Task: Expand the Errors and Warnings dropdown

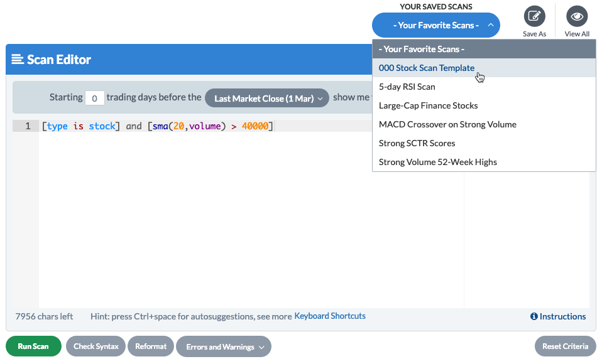Action: (224, 346)
